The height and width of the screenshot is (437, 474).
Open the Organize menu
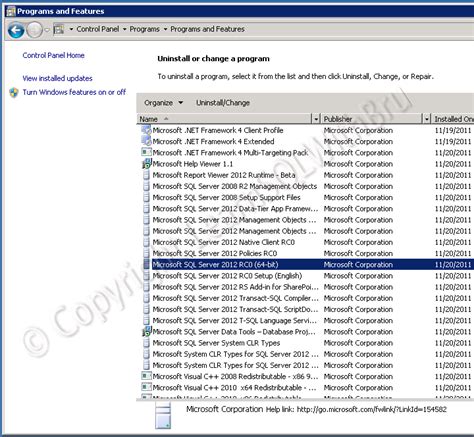(163, 103)
